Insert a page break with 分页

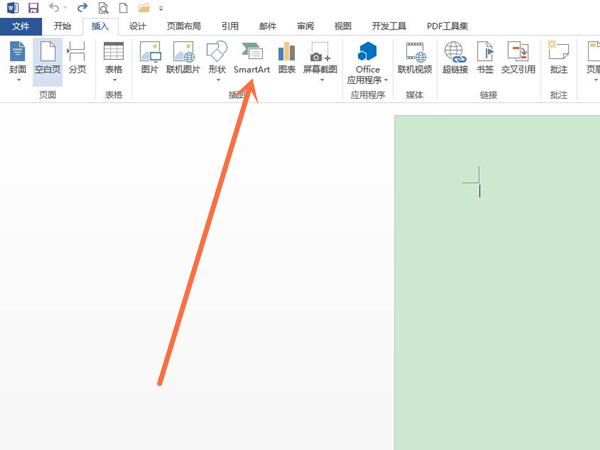pyautogui.click(x=77, y=58)
